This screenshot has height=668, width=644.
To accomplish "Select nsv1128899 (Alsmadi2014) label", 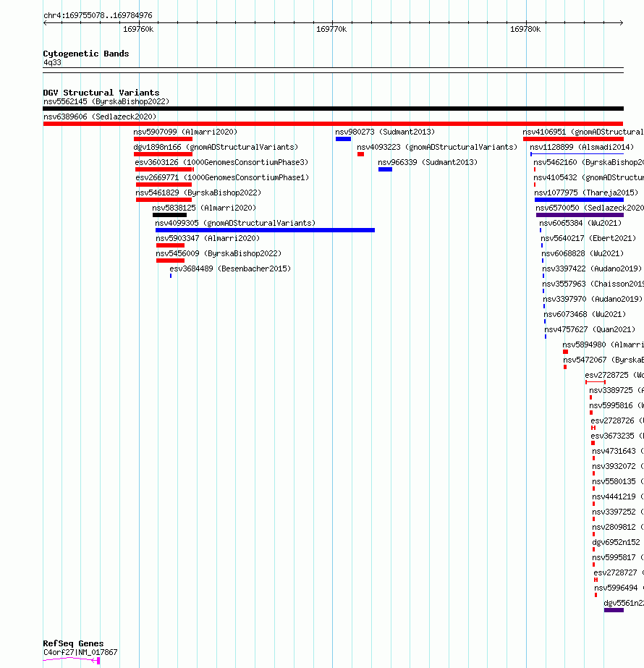I will [582, 148].
